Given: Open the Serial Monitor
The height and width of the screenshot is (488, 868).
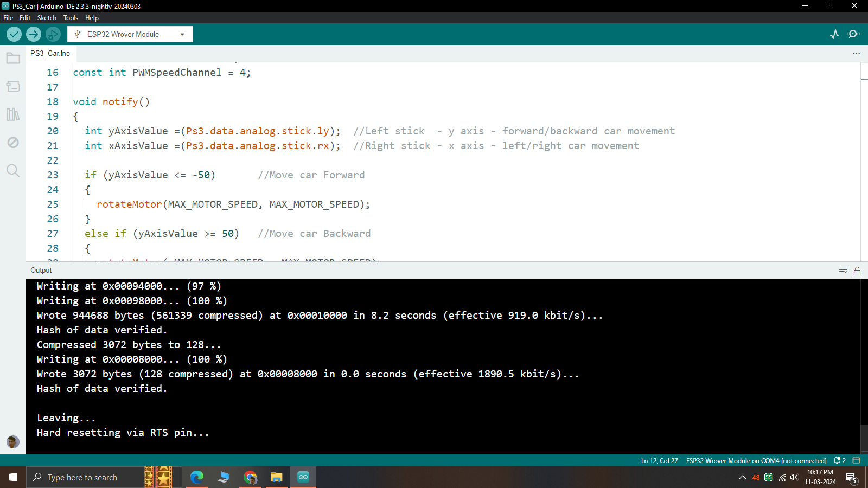Looking at the screenshot, I should click(854, 34).
